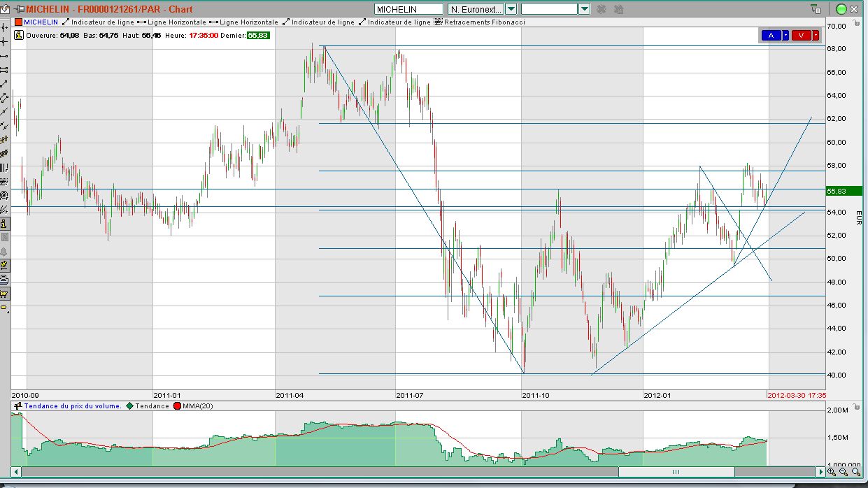
Task: Toggle the red MMA(20) indicator legend marker
Action: (177, 406)
